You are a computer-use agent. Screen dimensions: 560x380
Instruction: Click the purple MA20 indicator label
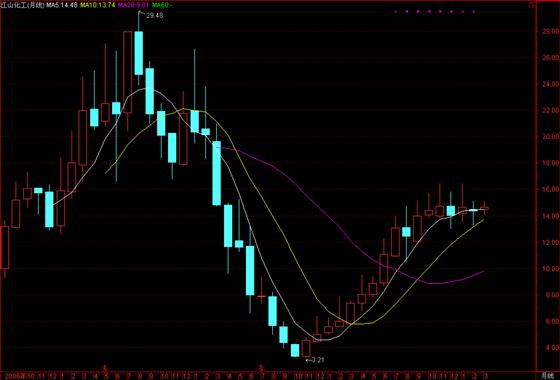point(133,5)
